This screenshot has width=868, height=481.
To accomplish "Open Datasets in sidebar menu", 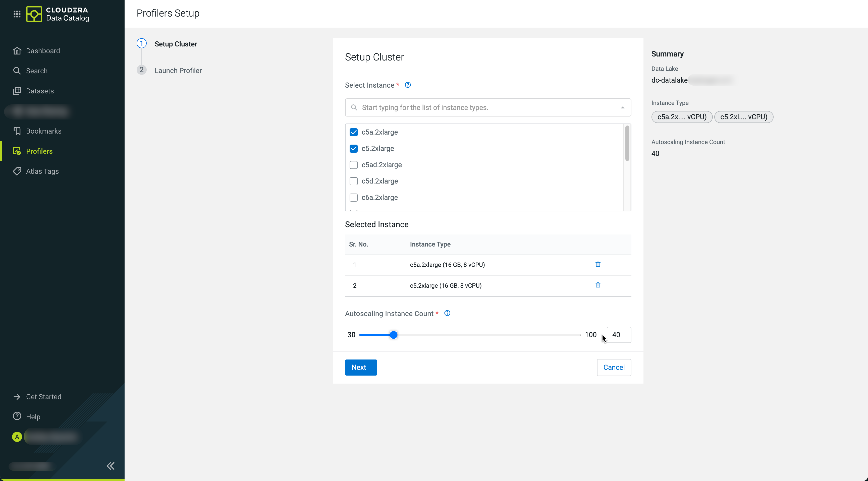I will (x=40, y=91).
